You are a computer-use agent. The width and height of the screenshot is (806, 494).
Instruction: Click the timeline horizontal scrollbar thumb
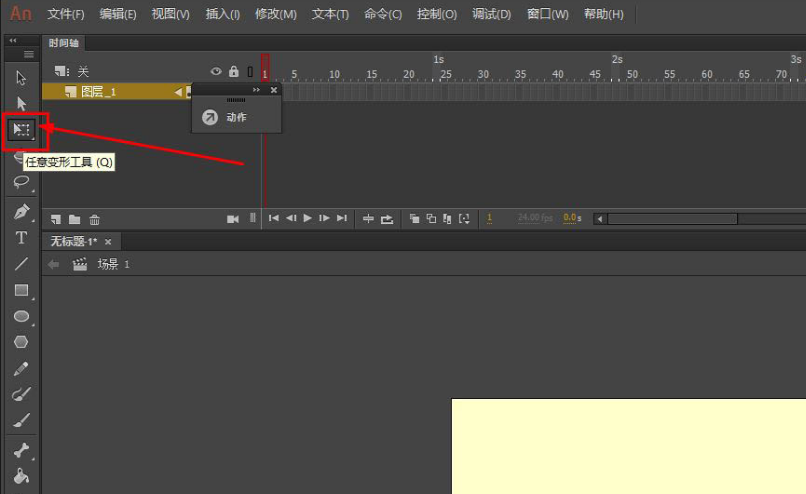point(672,219)
